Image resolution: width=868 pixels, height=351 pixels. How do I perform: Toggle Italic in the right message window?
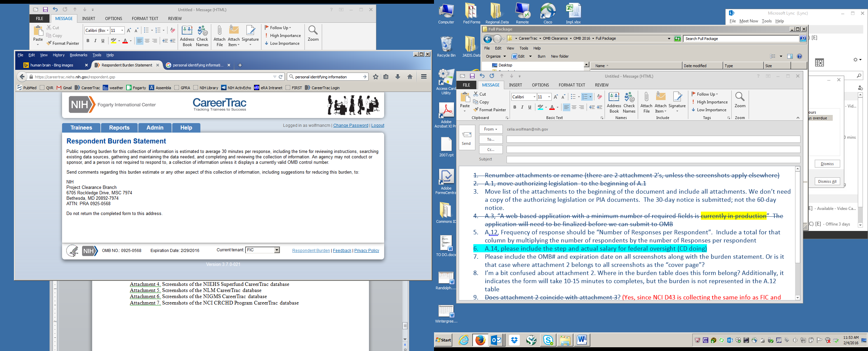point(522,108)
